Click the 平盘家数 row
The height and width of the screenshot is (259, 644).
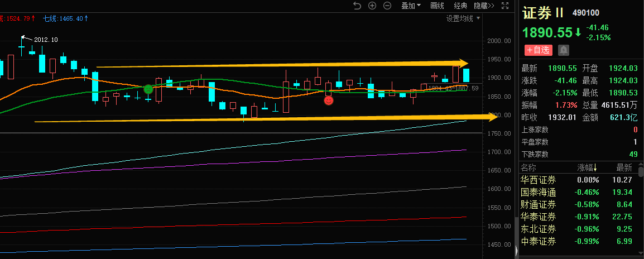(x=579, y=142)
